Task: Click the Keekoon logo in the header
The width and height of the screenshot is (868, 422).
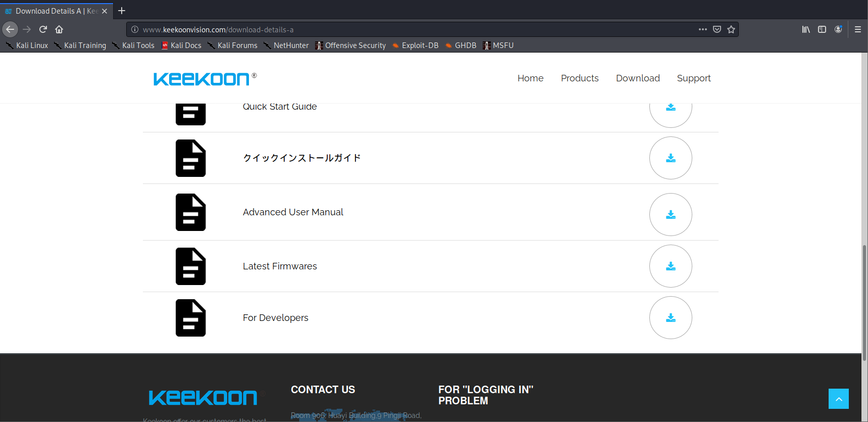Action: [x=205, y=78]
